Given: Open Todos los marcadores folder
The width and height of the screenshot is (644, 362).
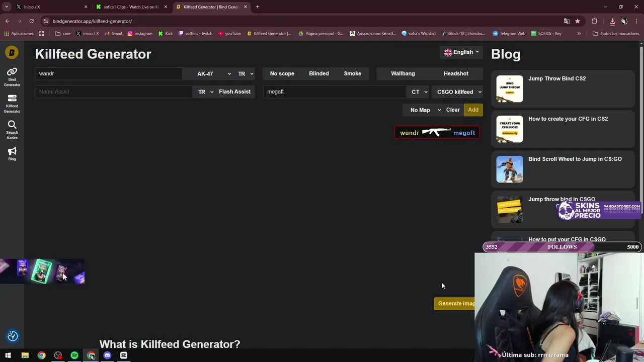Looking at the screenshot, I should tap(616, 34).
